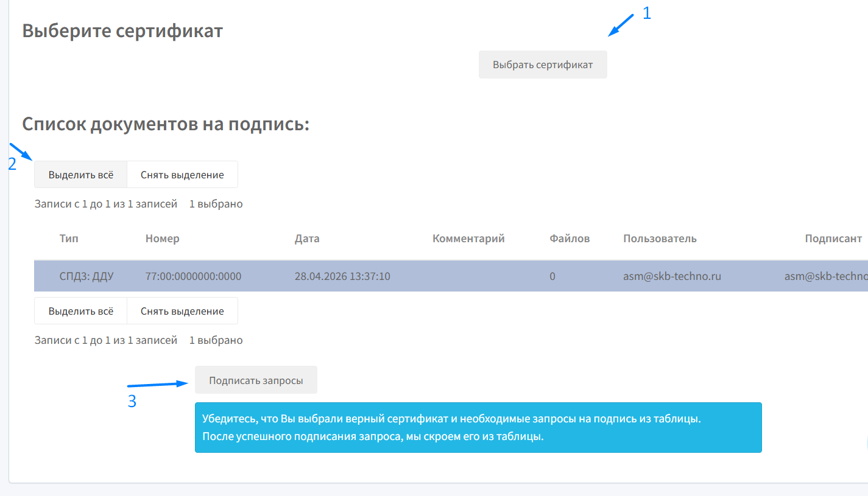Sort table by "Номер" column header

coord(163,239)
